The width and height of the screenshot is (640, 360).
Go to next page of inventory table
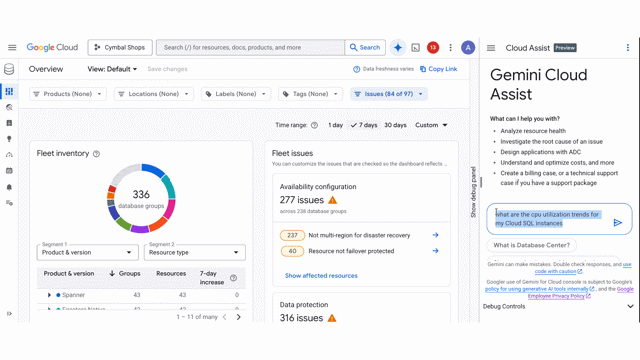click(239, 317)
